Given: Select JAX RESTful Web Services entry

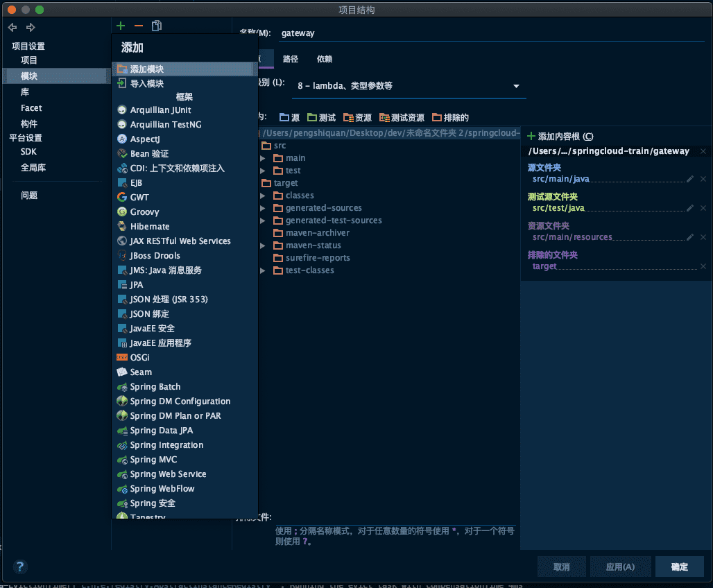Looking at the screenshot, I should (184, 241).
